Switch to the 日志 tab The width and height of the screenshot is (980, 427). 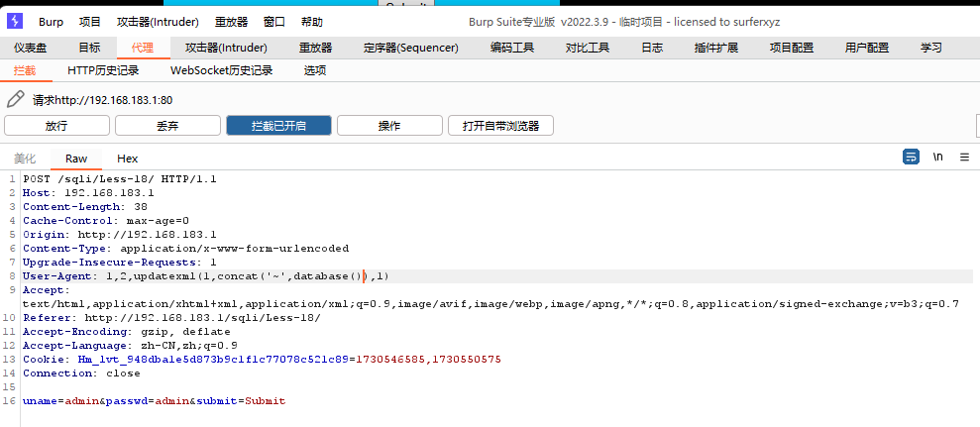coord(652,48)
